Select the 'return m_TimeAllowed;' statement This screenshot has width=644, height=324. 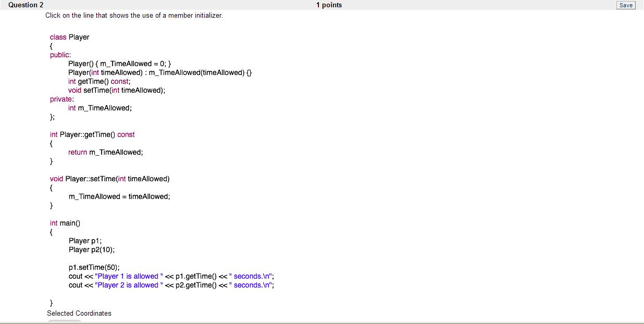click(105, 152)
